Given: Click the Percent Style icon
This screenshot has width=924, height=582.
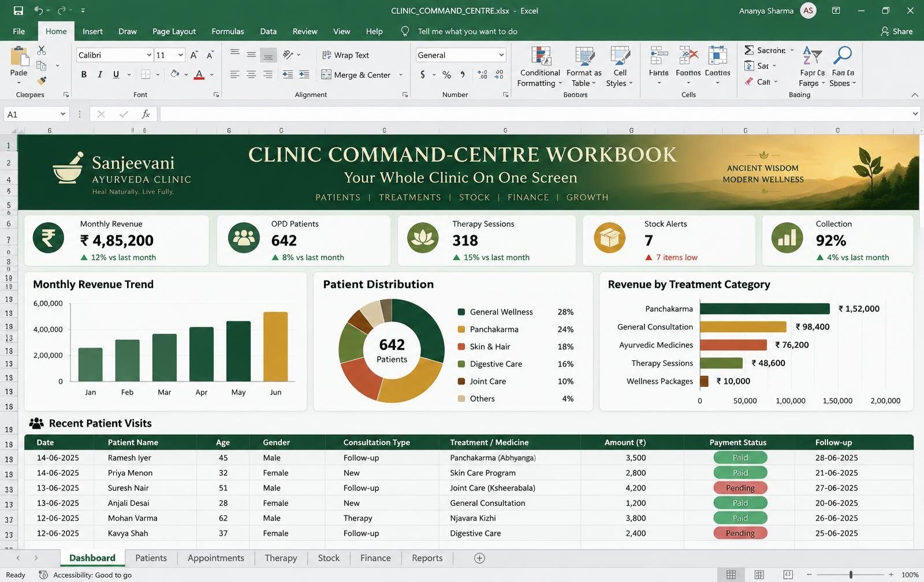Looking at the screenshot, I should [x=446, y=74].
